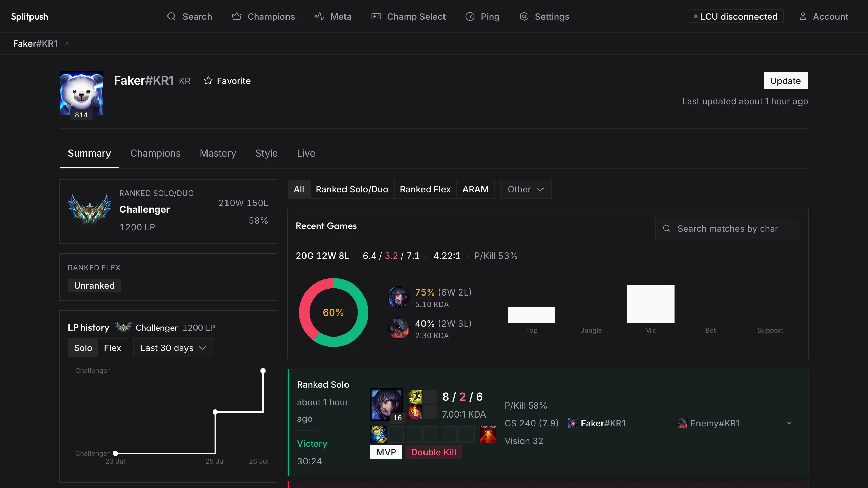Click the crown icon beside Champions
This screenshot has height=488, width=868.
[x=237, y=16]
